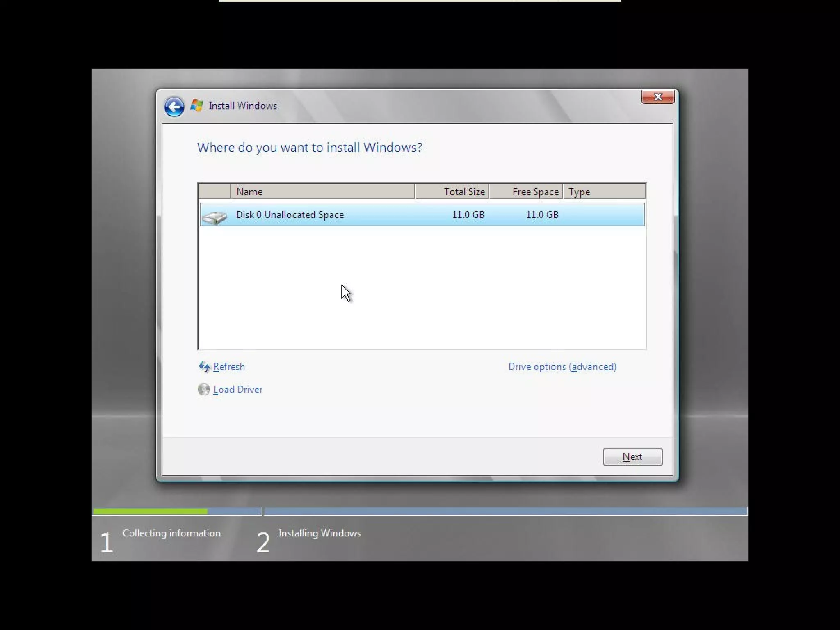Click the Load Driver disc icon
The width and height of the screenshot is (840, 630).
(204, 389)
